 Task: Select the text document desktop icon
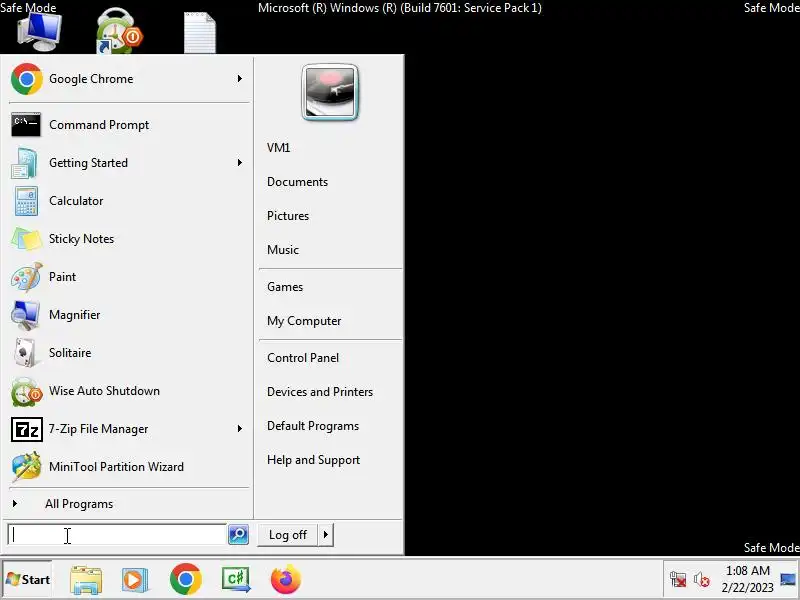pos(199,33)
